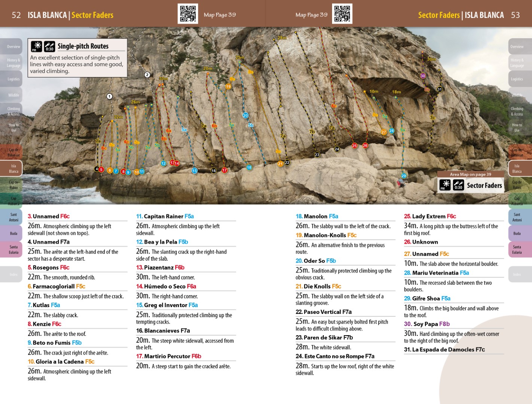Click the right page QR code
The image size is (532, 404).
click(x=342, y=14)
